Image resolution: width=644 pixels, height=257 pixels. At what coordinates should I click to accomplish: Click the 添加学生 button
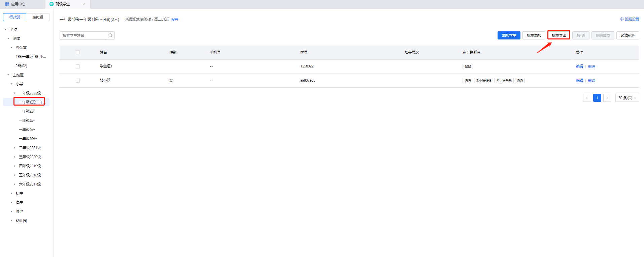pos(509,35)
